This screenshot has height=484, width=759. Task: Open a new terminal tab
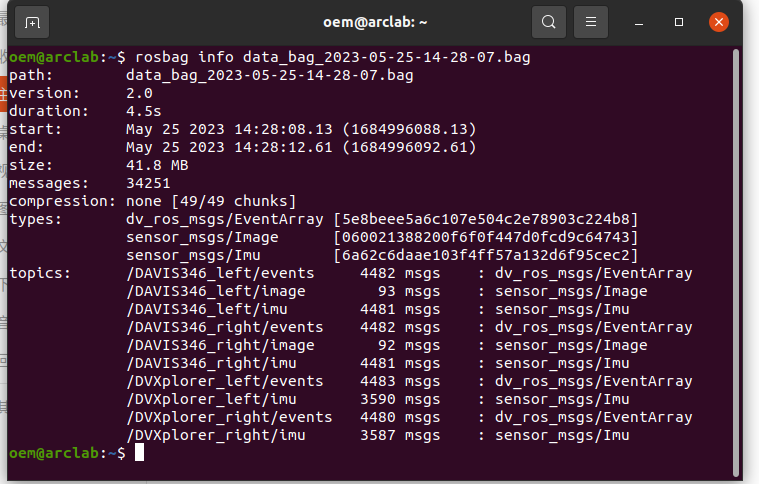tap(32, 22)
